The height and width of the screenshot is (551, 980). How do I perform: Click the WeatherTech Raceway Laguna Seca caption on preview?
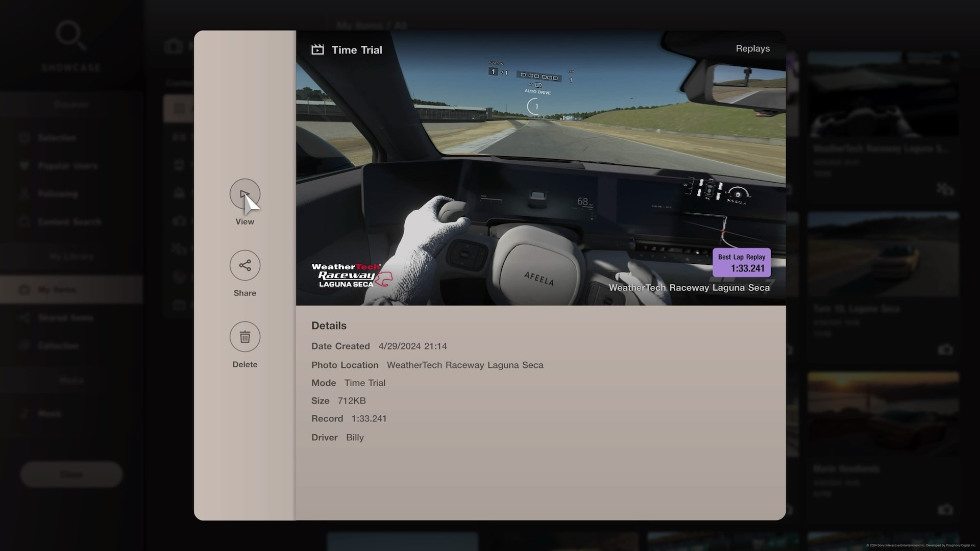click(x=689, y=288)
